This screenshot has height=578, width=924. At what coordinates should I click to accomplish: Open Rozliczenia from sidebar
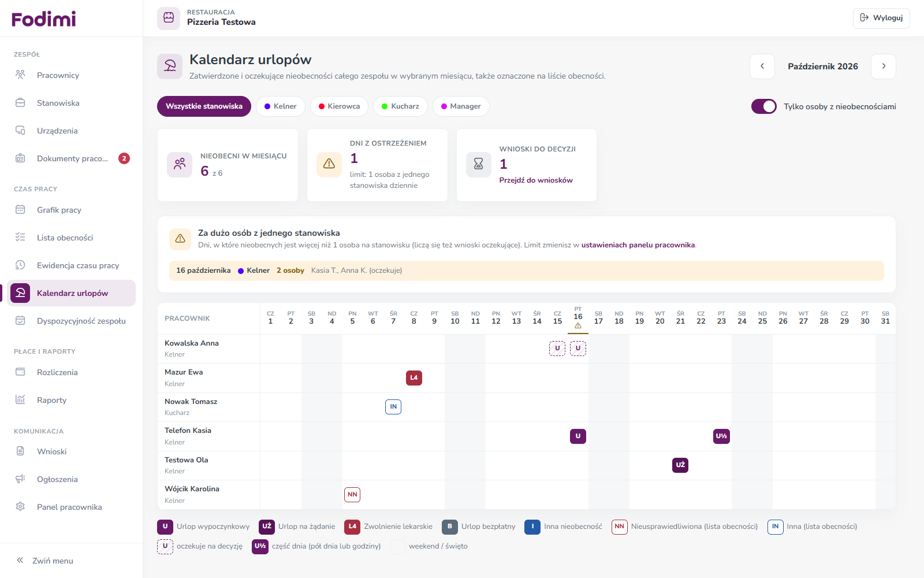[x=72, y=372]
